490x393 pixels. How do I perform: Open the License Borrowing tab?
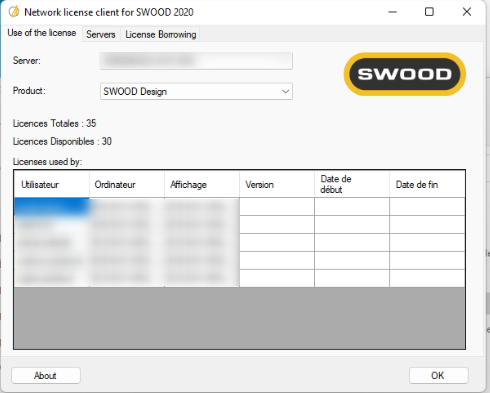(161, 34)
